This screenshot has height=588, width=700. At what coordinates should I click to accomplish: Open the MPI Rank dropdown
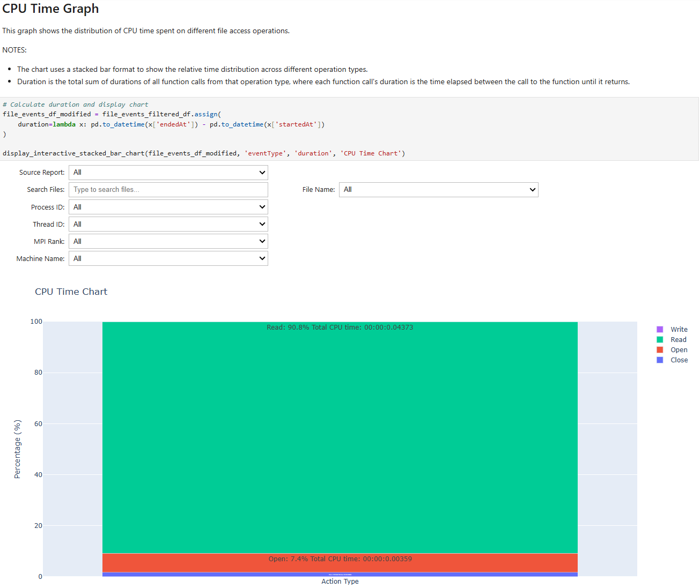168,241
